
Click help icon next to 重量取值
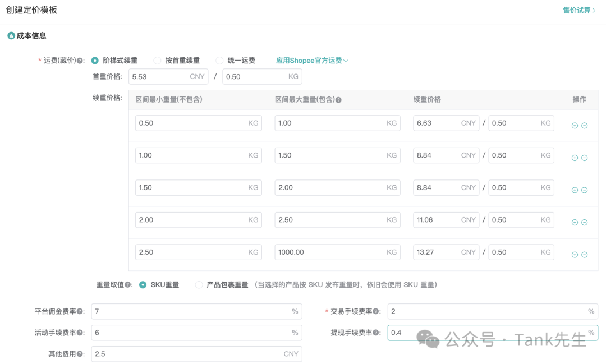[x=127, y=285]
